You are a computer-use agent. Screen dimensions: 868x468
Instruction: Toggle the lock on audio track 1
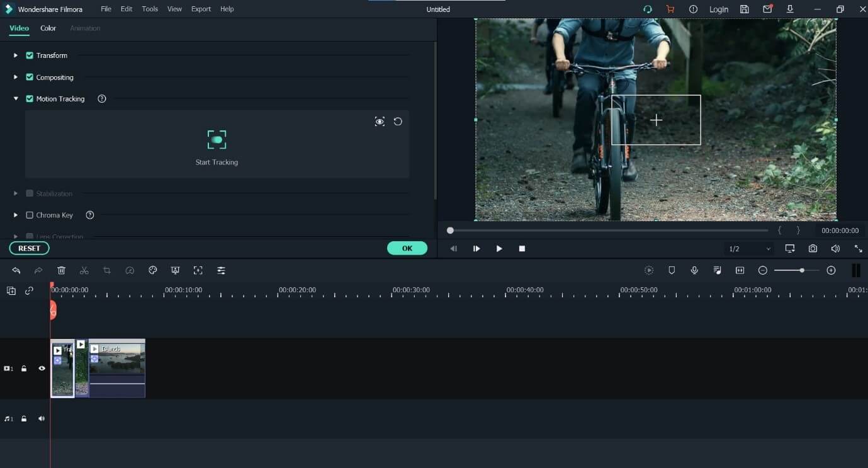click(x=24, y=418)
